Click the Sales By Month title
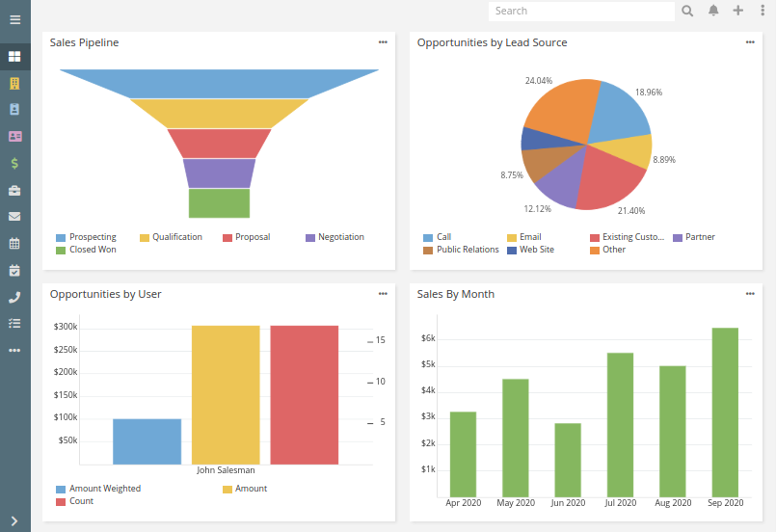 point(456,294)
